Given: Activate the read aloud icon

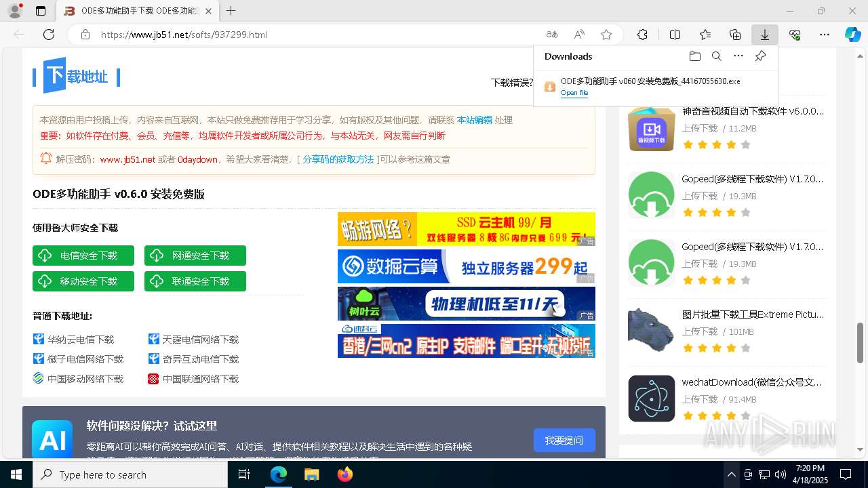Looking at the screenshot, I should [579, 35].
